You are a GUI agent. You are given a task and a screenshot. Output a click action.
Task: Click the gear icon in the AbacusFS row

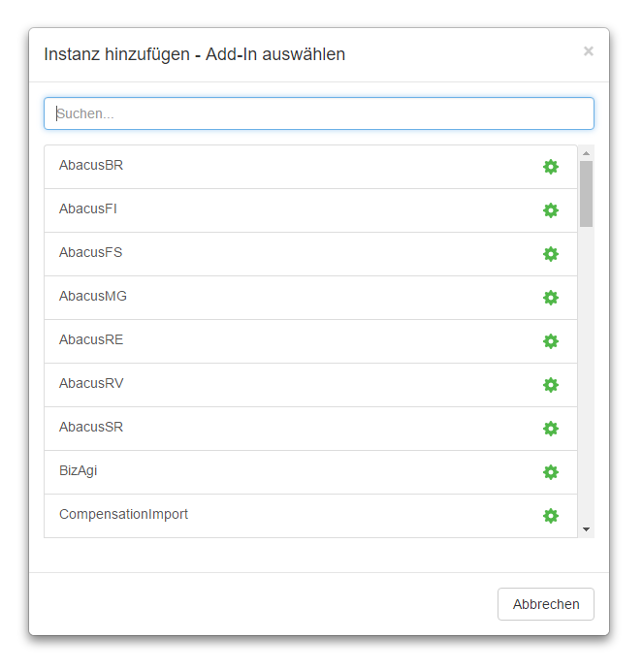[551, 254]
